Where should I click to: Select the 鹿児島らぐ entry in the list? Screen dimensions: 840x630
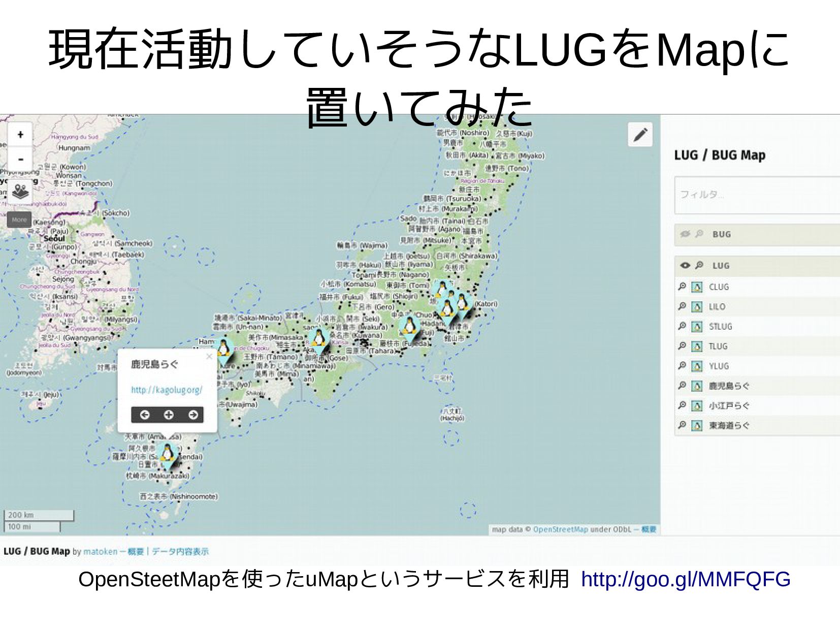click(x=729, y=386)
